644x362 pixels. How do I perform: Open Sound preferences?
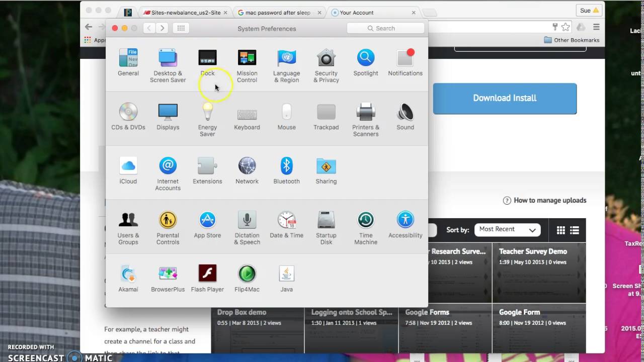point(405,117)
